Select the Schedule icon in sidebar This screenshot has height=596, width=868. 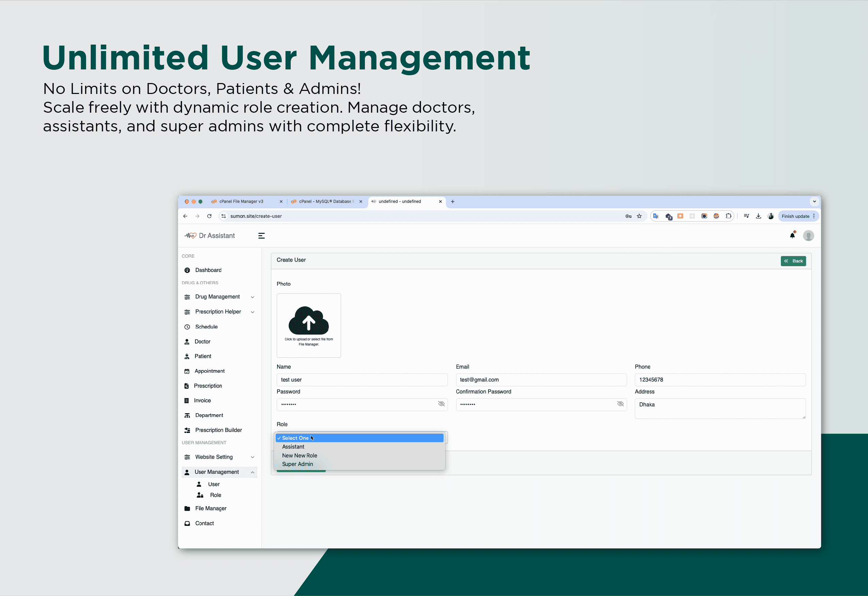tap(187, 326)
